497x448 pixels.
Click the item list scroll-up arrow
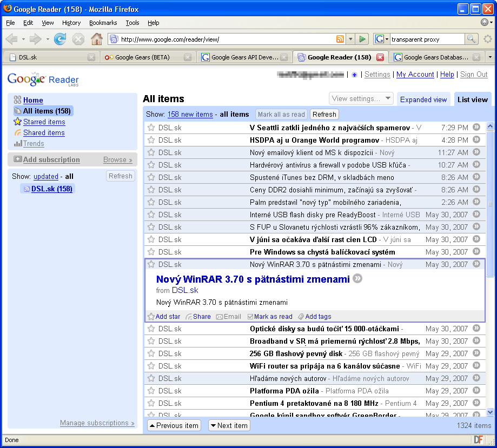(490, 126)
